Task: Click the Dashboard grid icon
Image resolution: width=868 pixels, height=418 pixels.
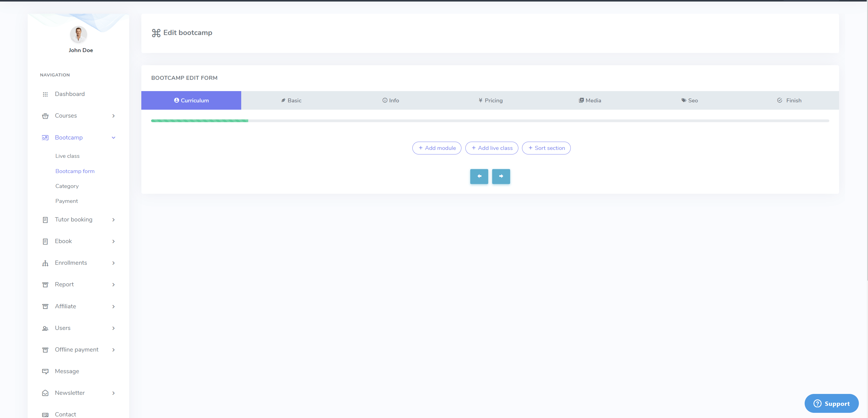Action: [45, 94]
